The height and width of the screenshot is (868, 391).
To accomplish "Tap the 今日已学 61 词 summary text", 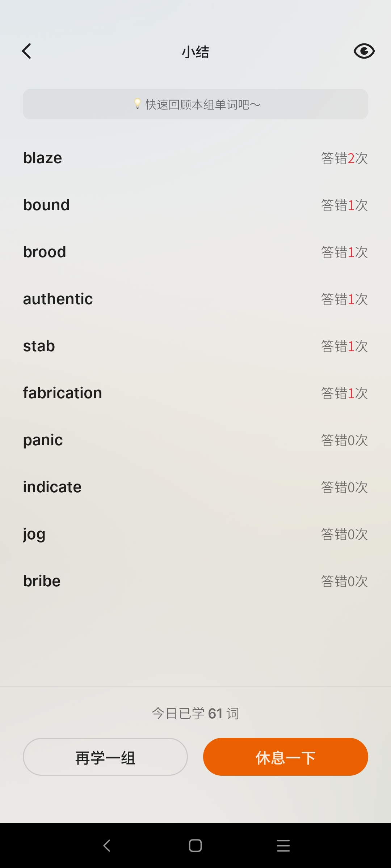I will click(195, 714).
